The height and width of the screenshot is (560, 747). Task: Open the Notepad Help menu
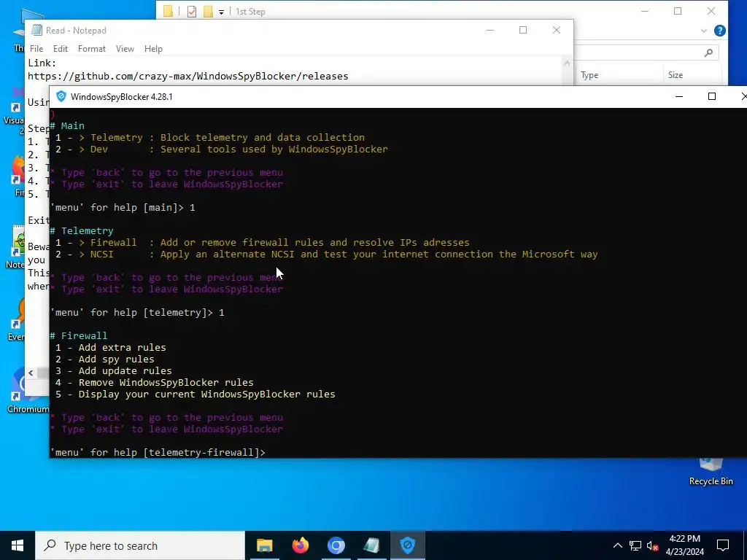[153, 49]
